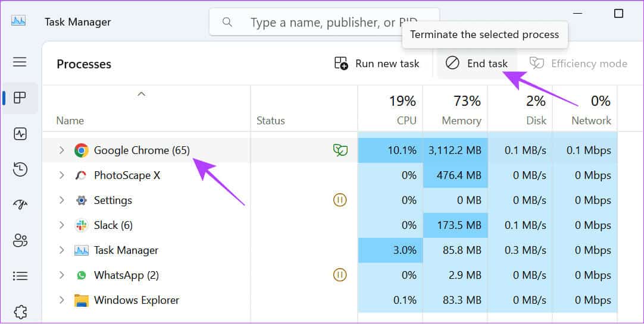Click the End task circle-slash icon

coord(452,63)
